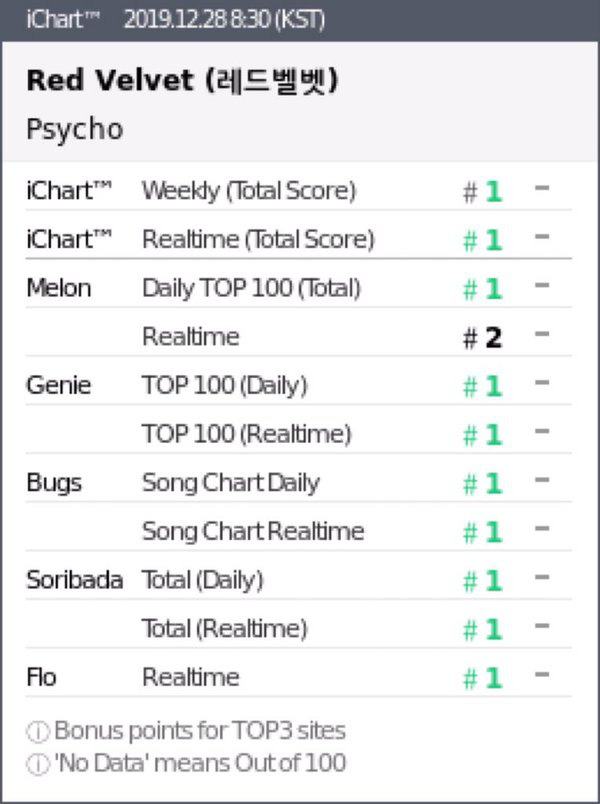Screen dimensions: 600x804
Task: Click the dash indicator on Weekly Total Score row
Action: pos(542,188)
